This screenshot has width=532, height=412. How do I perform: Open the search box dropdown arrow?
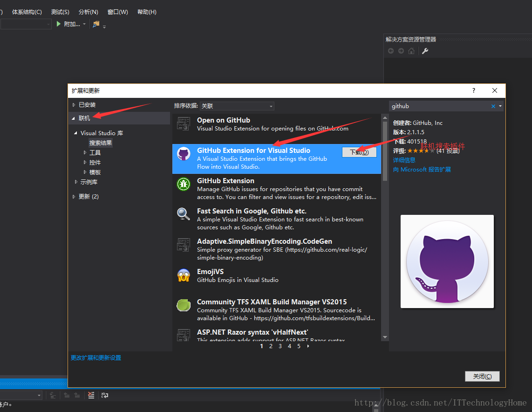pos(500,106)
